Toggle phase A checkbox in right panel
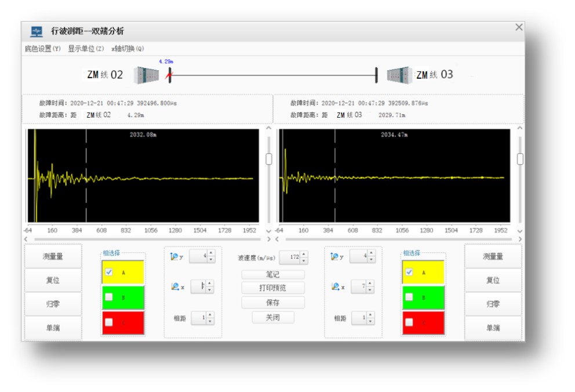Image resolution: width=575 pixels, height=392 pixels. (409, 272)
